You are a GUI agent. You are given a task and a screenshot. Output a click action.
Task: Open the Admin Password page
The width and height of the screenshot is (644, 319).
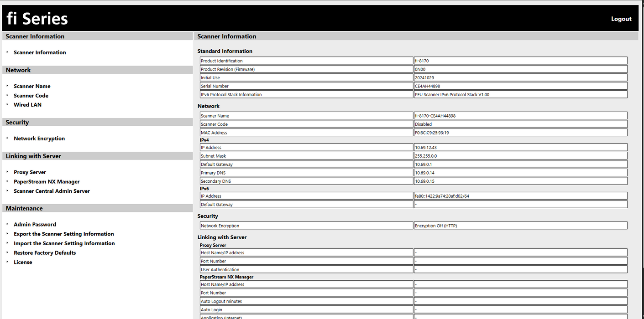pyautogui.click(x=35, y=224)
